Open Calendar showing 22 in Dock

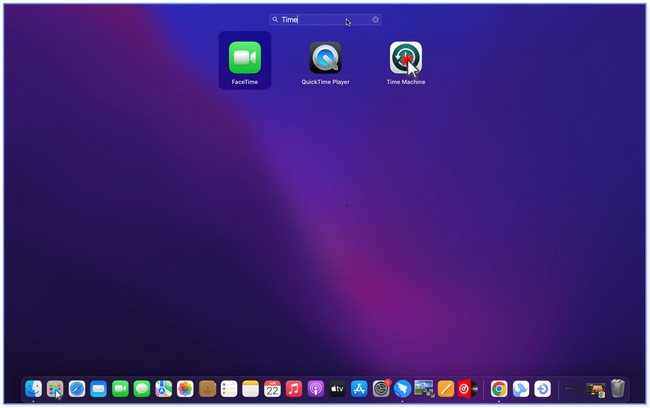click(x=272, y=389)
